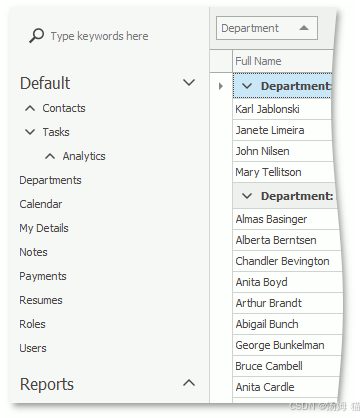Screen dimensions: 364x418
Task: Click the Department group panel column
Action: [267, 28]
